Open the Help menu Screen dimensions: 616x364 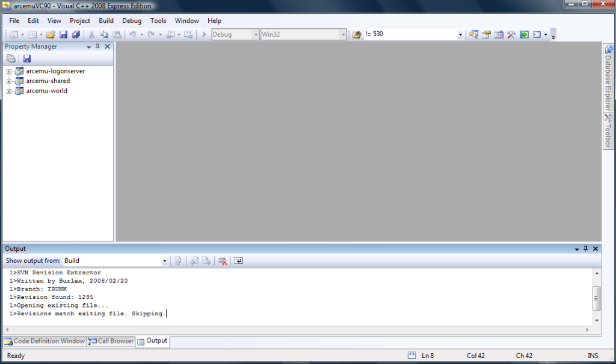[214, 21]
